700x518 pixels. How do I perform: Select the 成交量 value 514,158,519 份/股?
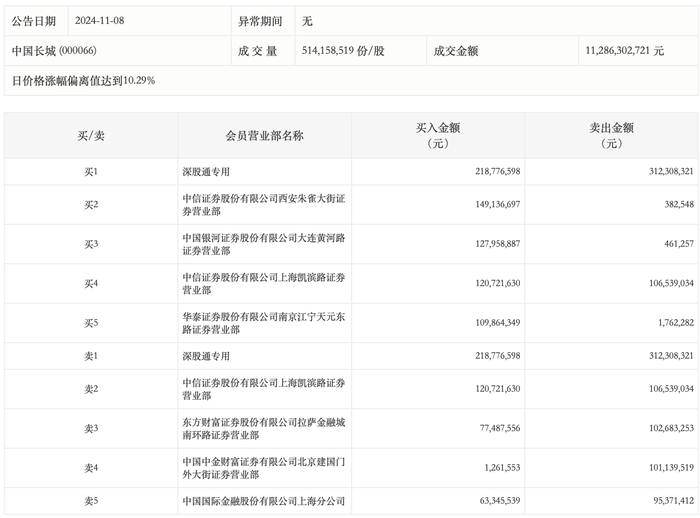[342, 49]
